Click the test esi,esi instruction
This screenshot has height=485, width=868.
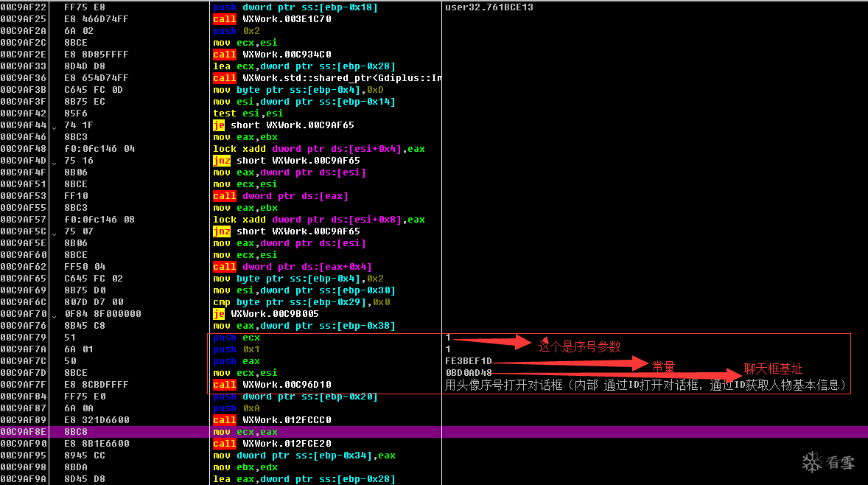248,114
